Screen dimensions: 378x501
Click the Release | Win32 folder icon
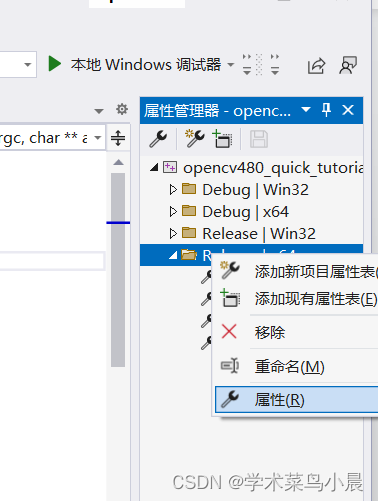point(189,233)
